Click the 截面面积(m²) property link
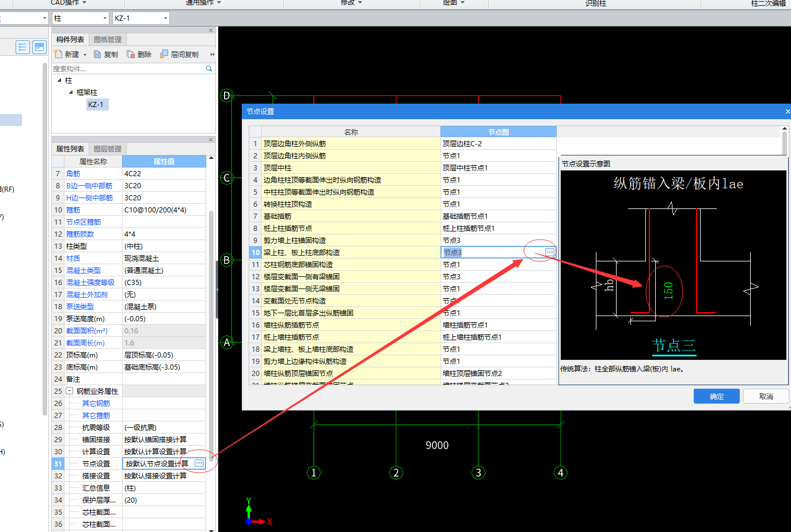This screenshot has width=791, height=532. pyautogui.click(x=87, y=330)
